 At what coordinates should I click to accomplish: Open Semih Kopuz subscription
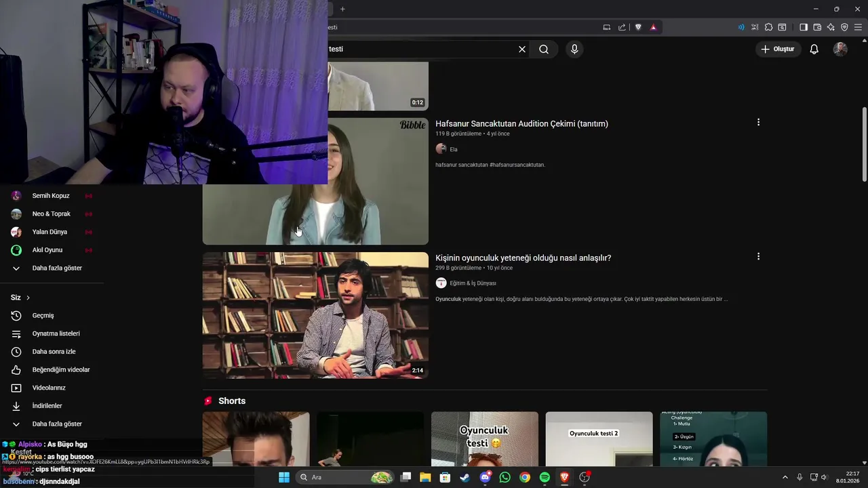point(52,196)
